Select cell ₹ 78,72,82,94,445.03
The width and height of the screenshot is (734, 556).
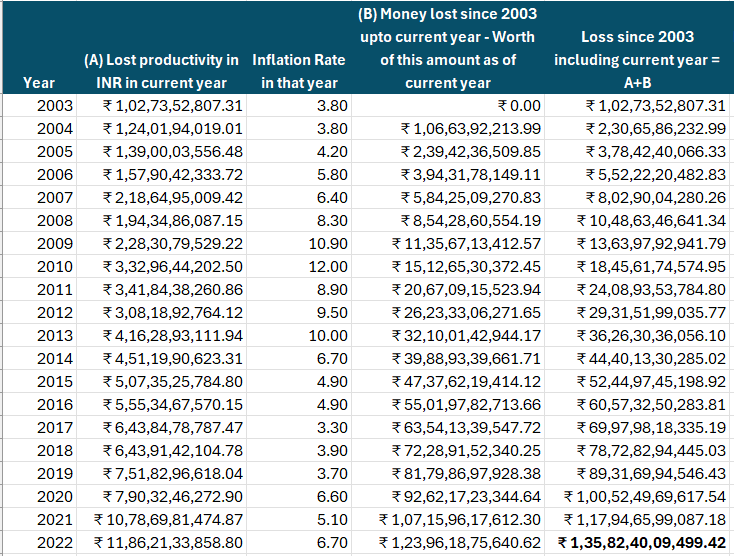pyautogui.click(x=638, y=450)
